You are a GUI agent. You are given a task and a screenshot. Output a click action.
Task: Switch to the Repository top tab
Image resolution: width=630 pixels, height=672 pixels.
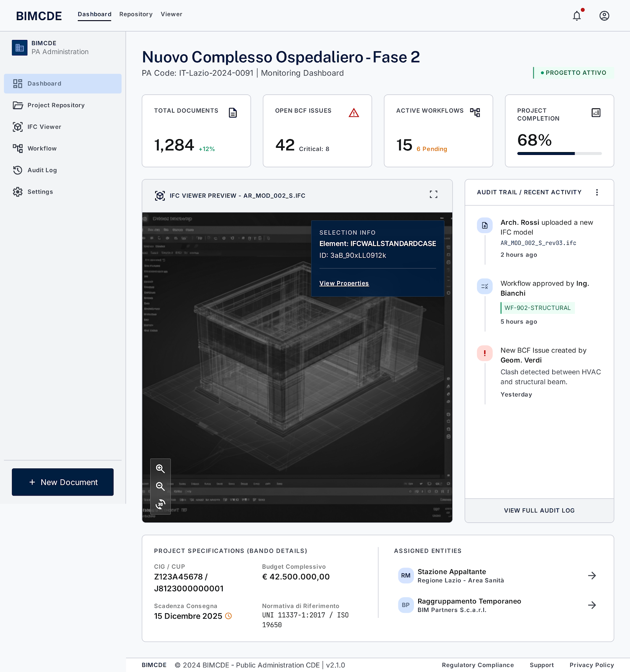[136, 14]
